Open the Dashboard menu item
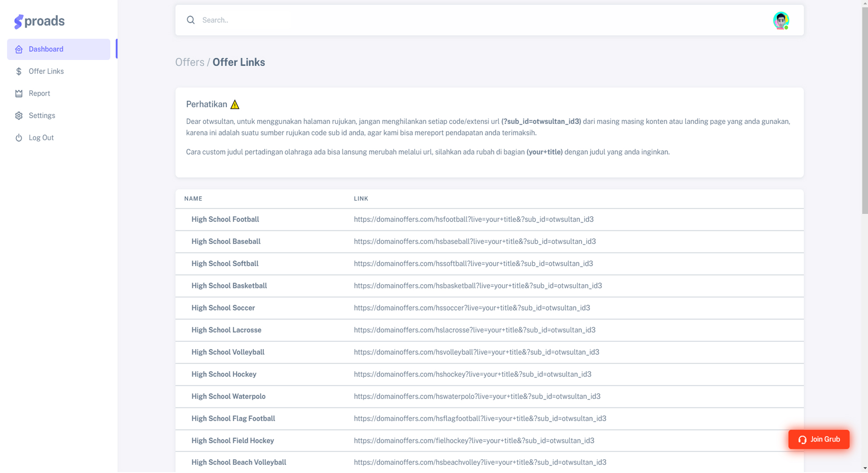This screenshot has width=868, height=473. click(x=46, y=49)
